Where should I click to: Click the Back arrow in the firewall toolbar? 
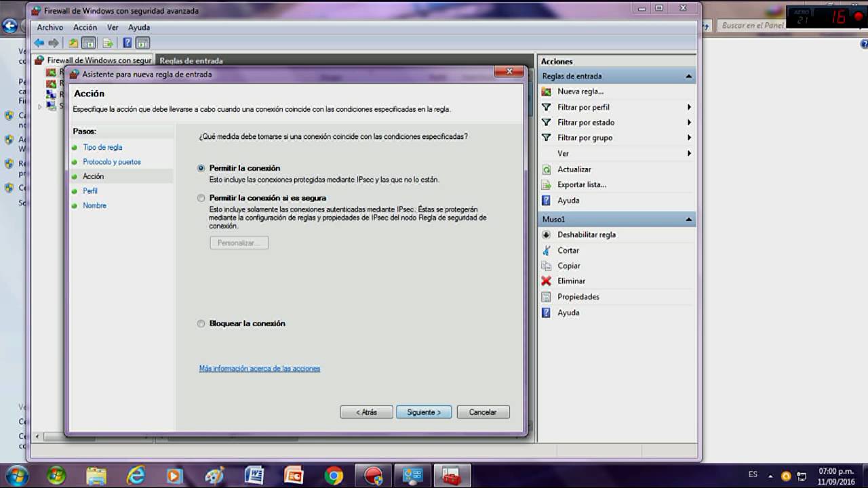[x=39, y=43]
